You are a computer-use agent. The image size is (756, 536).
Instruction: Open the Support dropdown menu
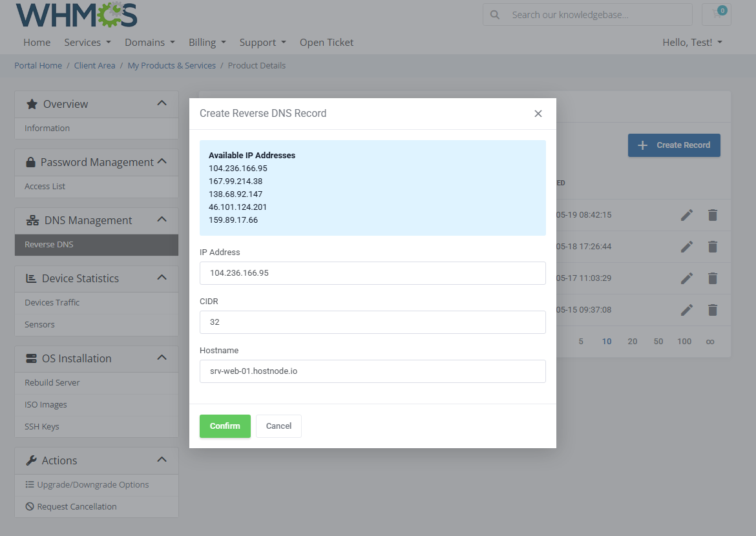(x=263, y=43)
